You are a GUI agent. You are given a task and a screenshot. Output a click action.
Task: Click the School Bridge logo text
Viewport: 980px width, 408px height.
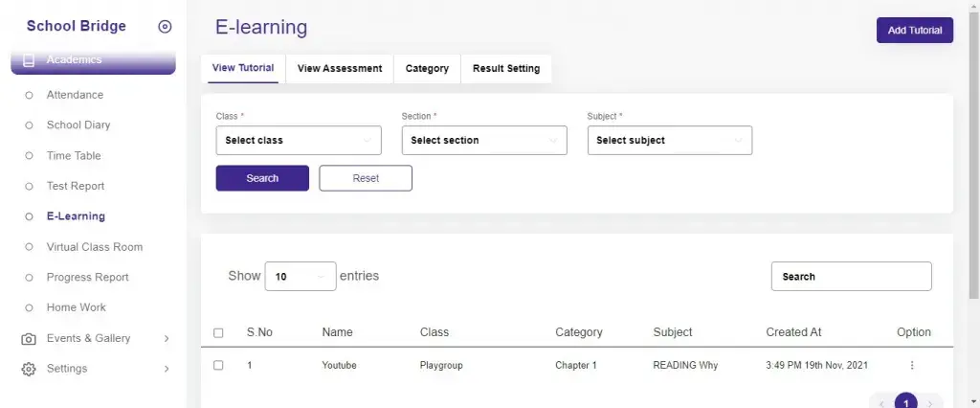coord(77,26)
